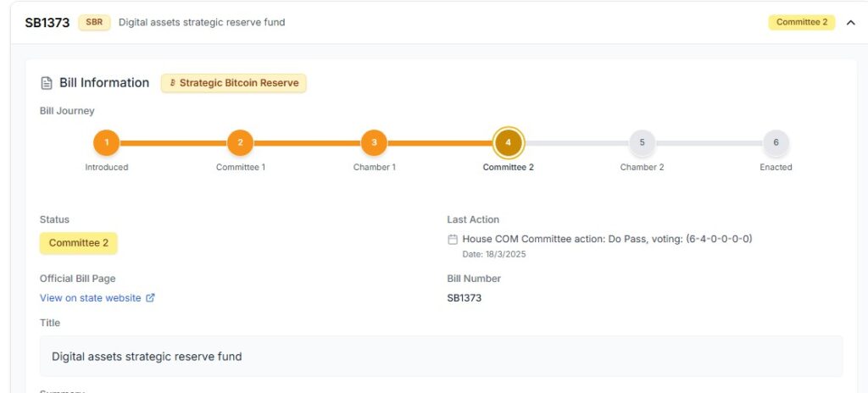This screenshot has width=868, height=393.
Task: Select step 1 Introduced circle
Action: [106, 143]
